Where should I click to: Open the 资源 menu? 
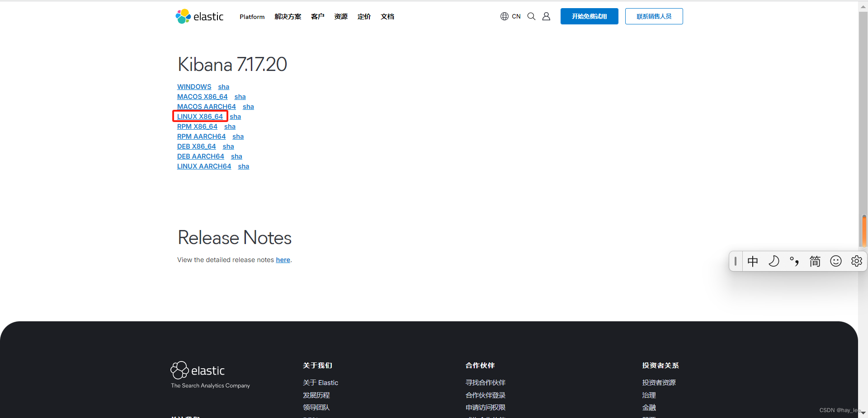tap(341, 17)
